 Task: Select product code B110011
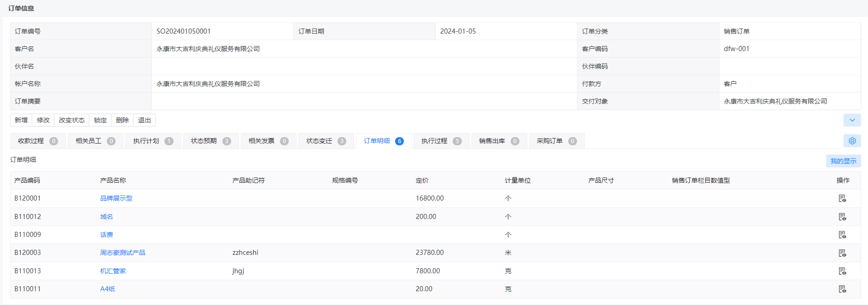tap(28, 289)
